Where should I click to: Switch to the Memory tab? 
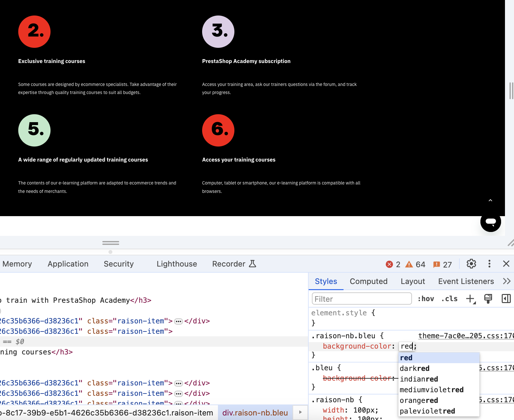(17, 264)
